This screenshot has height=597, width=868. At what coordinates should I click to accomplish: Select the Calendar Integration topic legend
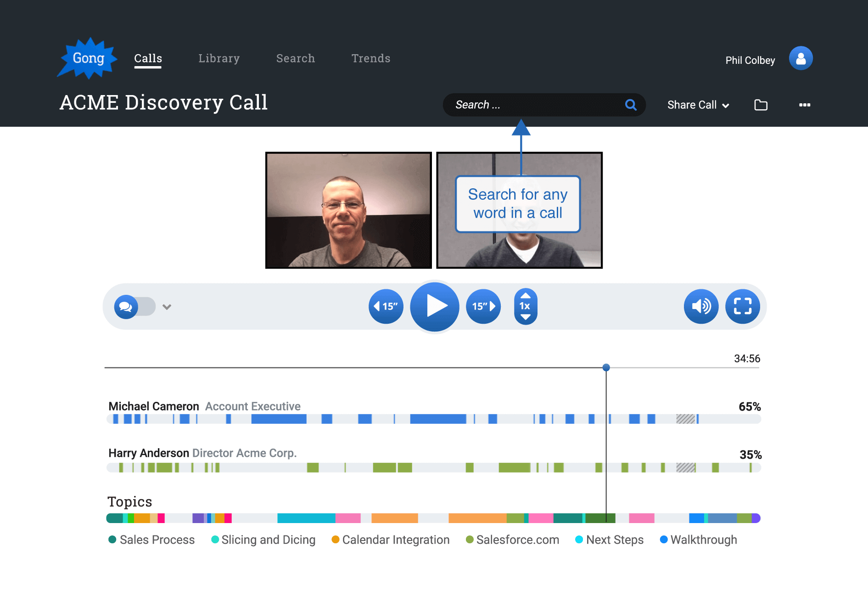[391, 540]
